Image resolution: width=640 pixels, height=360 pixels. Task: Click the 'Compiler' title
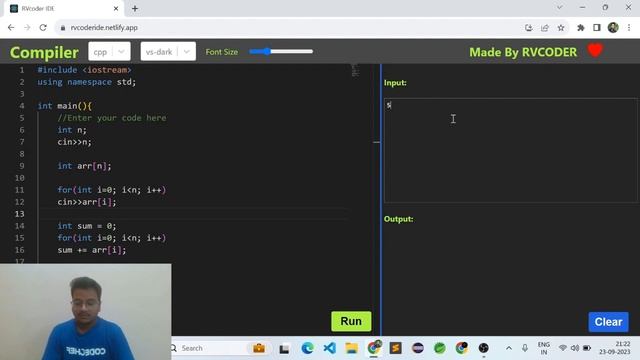tap(44, 53)
